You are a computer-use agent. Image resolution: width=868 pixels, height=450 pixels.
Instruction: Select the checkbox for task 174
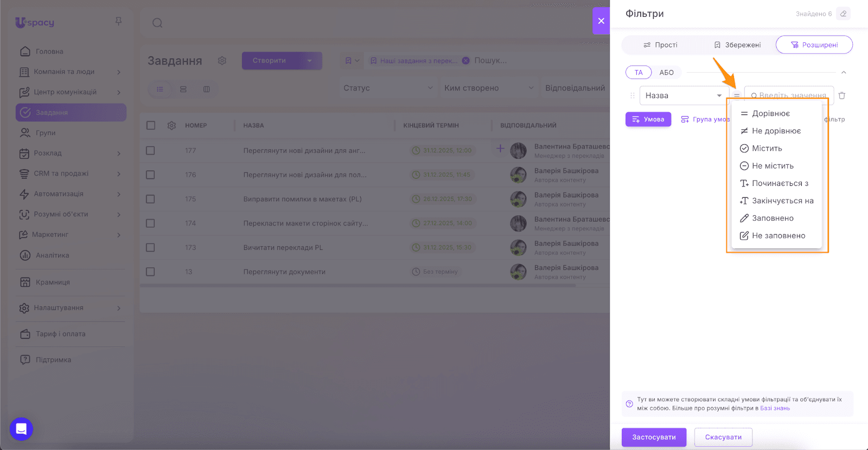[x=150, y=223]
